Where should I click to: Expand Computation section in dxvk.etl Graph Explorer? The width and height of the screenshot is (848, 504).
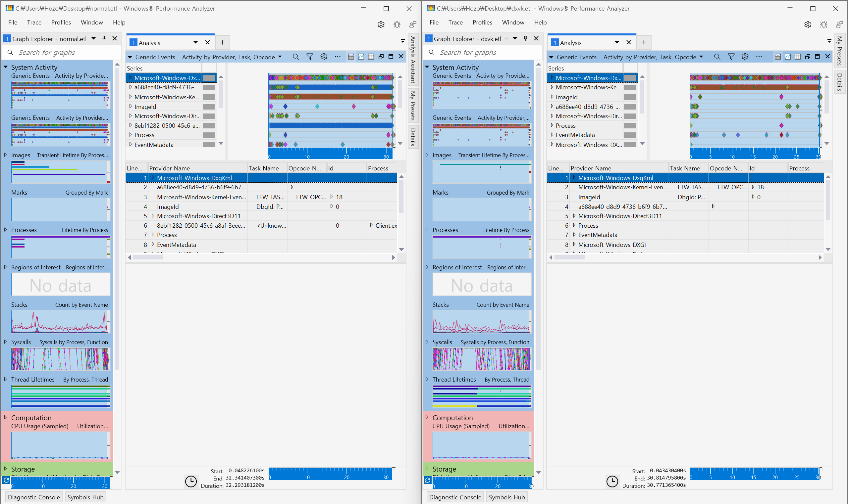427,417
